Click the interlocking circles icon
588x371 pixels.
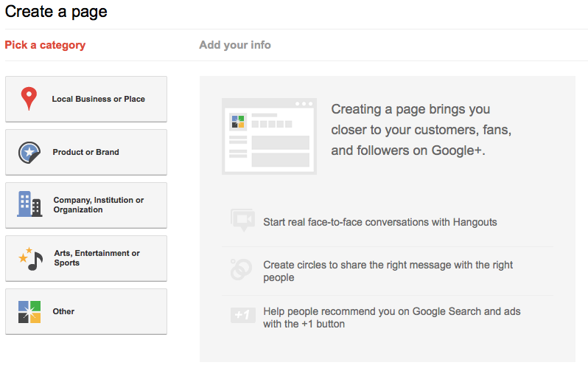tap(242, 270)
